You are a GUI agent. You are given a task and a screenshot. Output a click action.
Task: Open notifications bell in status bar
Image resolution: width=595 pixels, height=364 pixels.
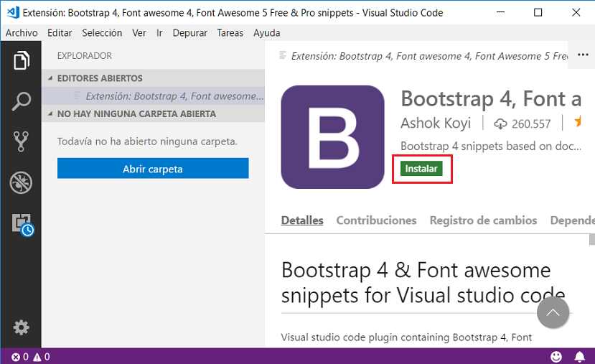579,356
